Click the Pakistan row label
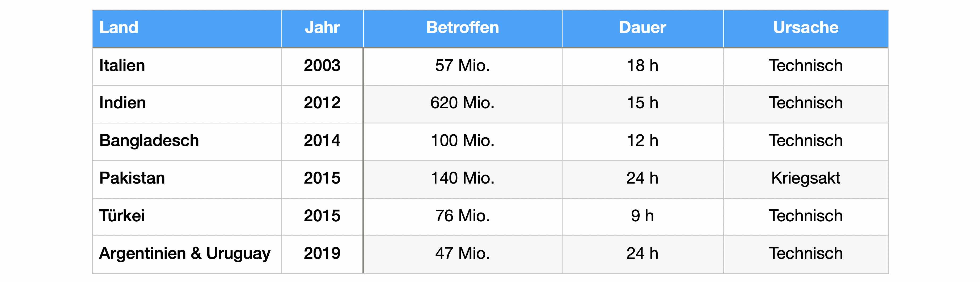Image resolution: width=980 pixels, height=282 pixels. [x=187, y=179]
